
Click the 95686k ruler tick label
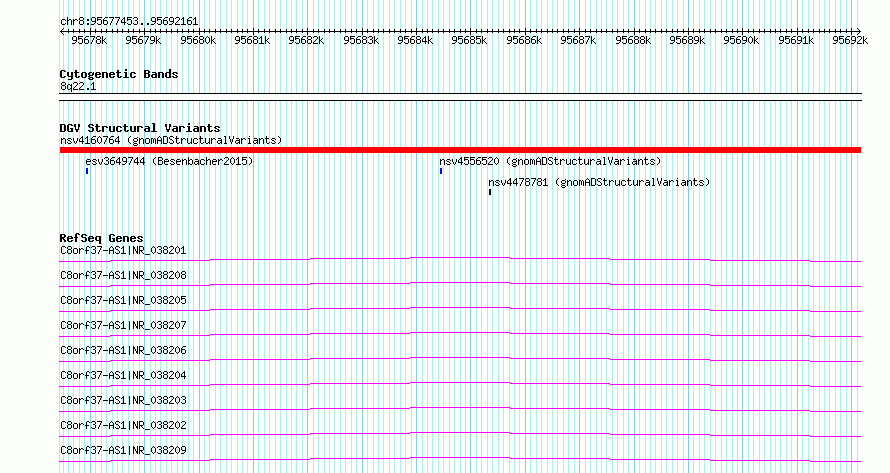pyautogui.click(x=524, y=40)
